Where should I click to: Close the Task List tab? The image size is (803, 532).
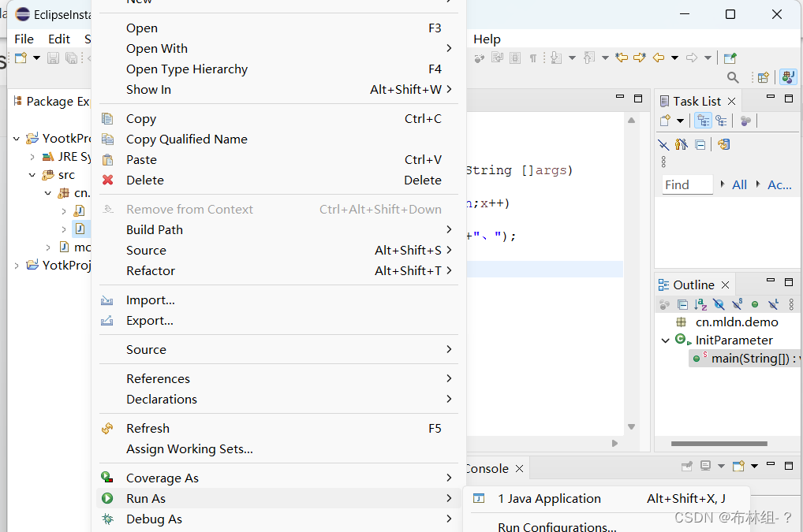point(731,102)
